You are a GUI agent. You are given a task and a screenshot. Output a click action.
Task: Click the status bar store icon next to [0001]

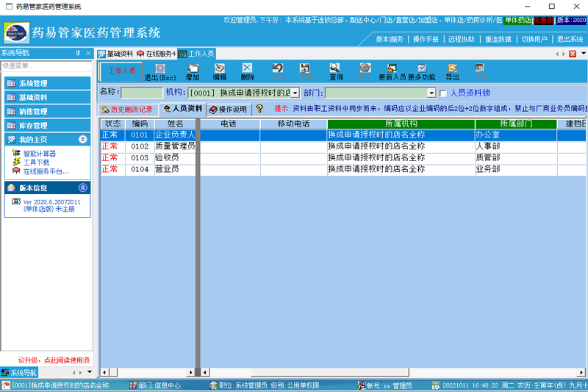tap(7, 385)
